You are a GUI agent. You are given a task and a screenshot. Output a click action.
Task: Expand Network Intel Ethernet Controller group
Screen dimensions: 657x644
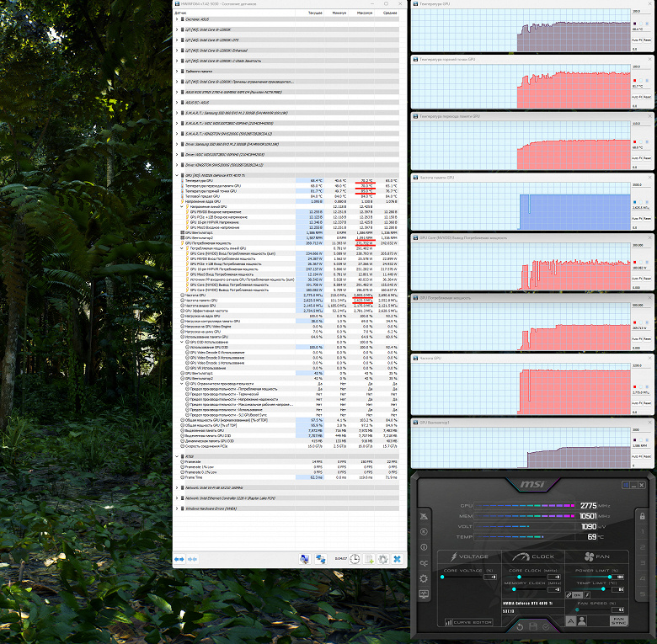[177, 498]
